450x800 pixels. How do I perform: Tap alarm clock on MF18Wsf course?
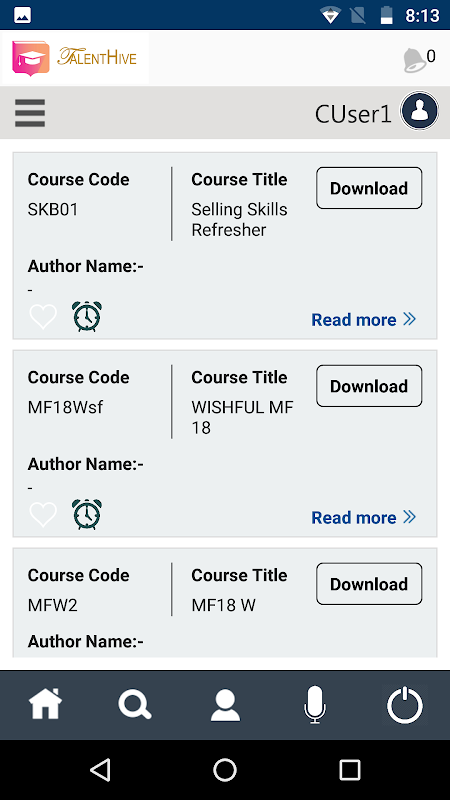(87, 514)
